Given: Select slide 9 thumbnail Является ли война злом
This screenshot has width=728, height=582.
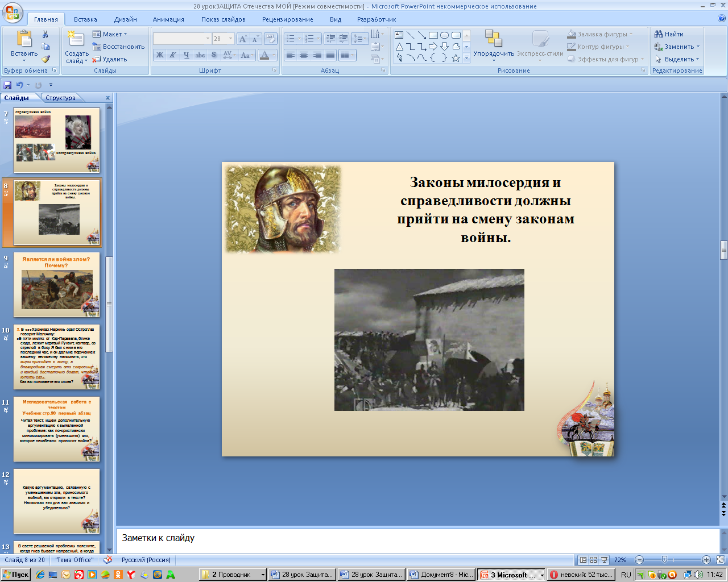Looking at the screenshot, I should click(x=56, y=284).
